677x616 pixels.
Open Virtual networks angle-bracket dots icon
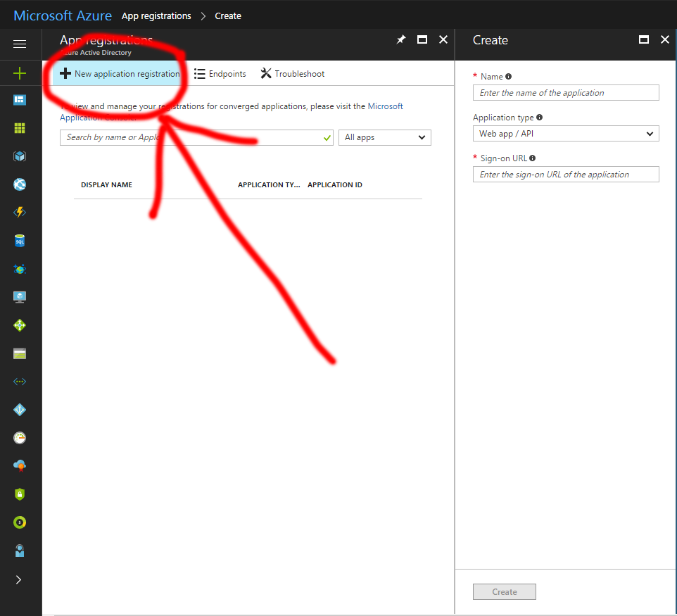(20, 382)
